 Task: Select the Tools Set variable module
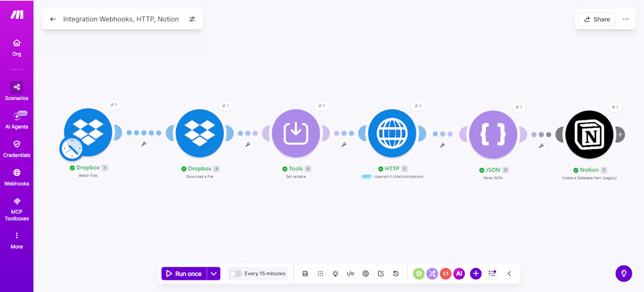(x=296, y=133)
